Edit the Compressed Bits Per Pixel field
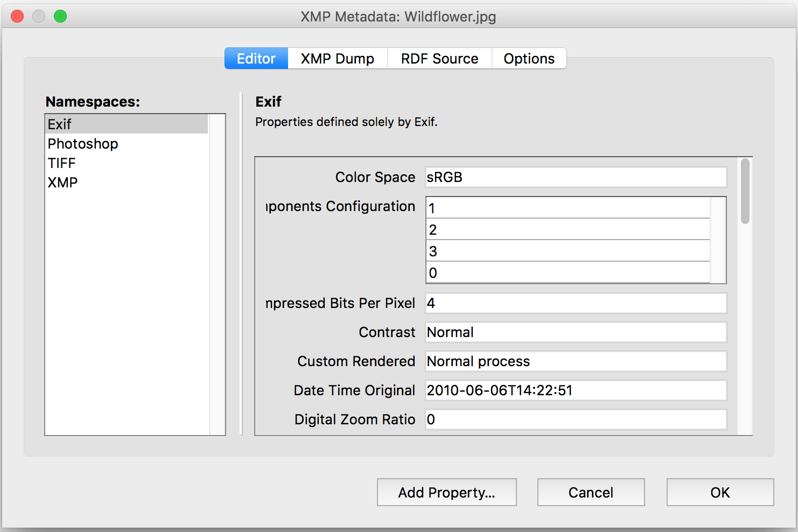The image size is (798, 532). point(576,303)
